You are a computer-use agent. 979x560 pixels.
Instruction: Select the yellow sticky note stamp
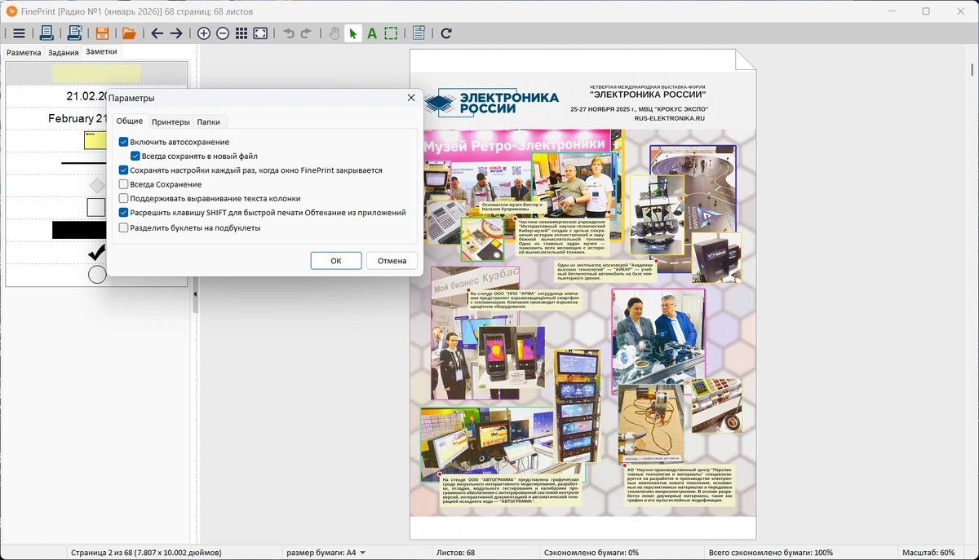[x=95, y=140]
